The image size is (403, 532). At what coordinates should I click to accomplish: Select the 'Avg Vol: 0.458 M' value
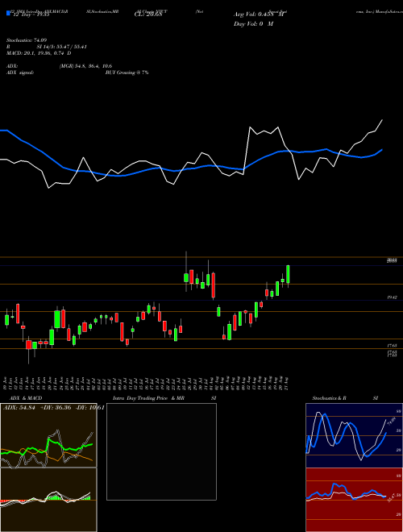[258, 15]
